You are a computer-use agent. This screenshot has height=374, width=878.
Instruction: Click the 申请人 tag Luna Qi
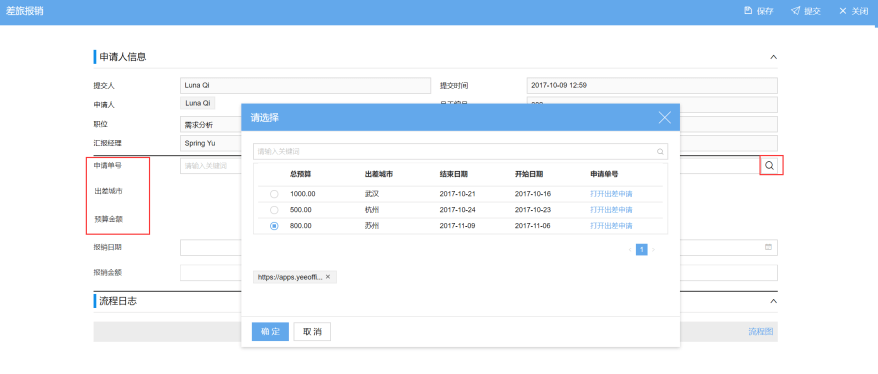198,103
